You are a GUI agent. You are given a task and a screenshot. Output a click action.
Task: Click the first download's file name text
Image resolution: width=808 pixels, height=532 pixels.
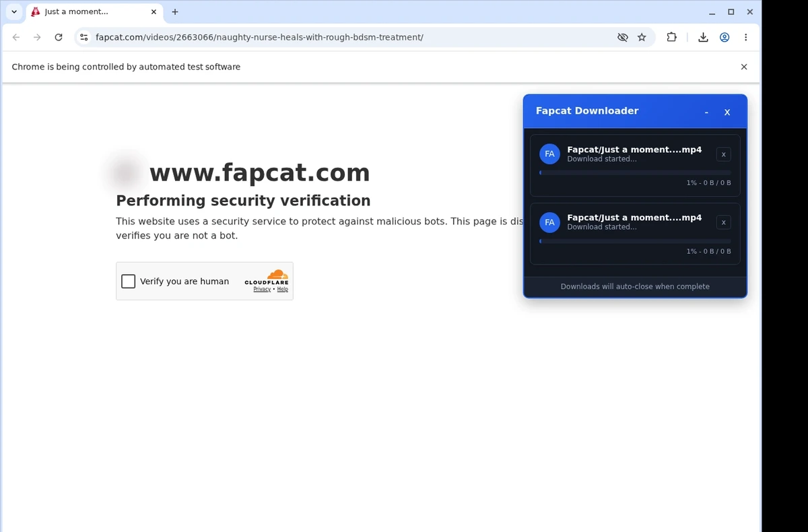[x=634, y=149]
